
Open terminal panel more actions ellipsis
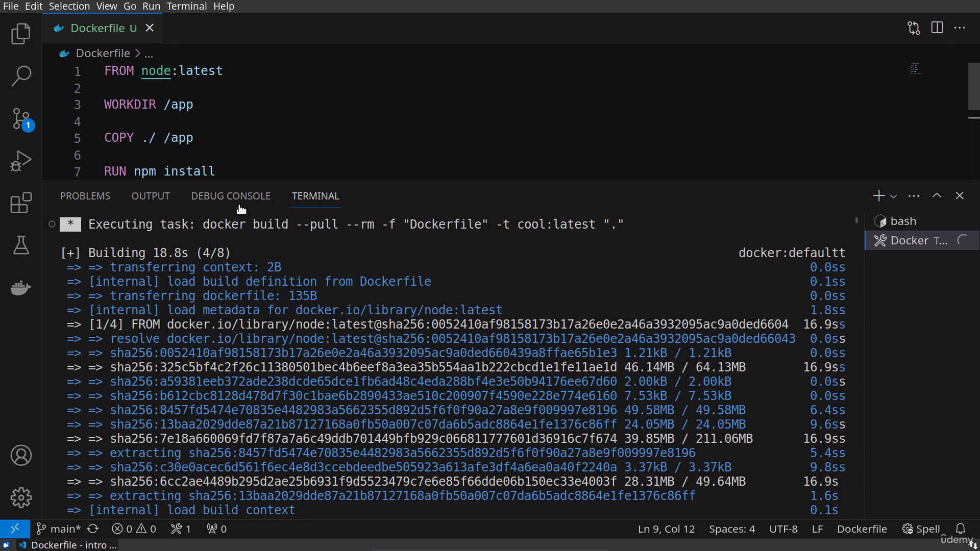914,196
